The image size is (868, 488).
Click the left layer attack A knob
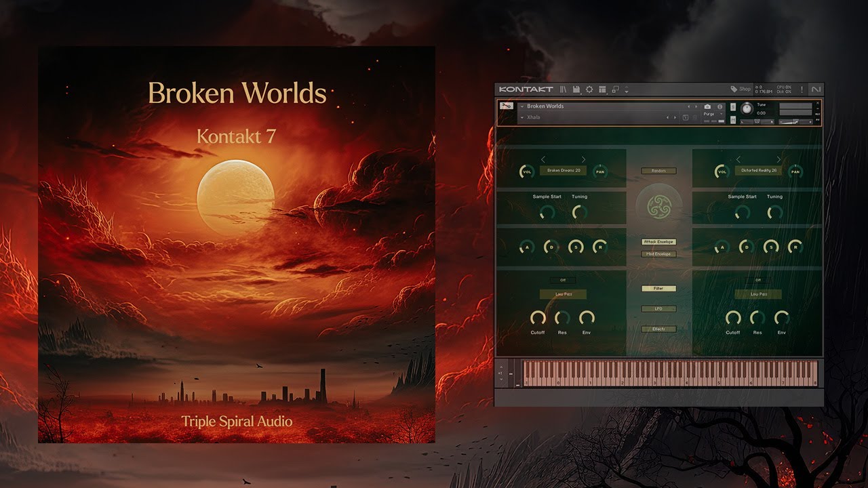point(527,247)
